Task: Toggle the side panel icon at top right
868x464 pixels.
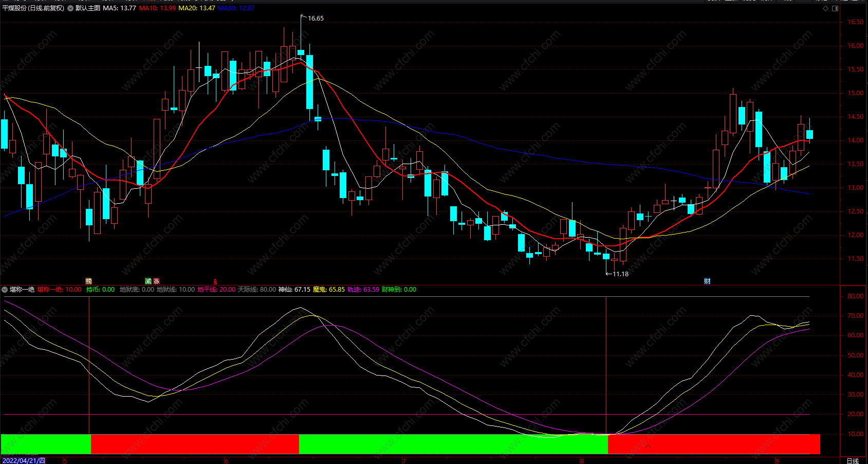Action: pos(835,8)
